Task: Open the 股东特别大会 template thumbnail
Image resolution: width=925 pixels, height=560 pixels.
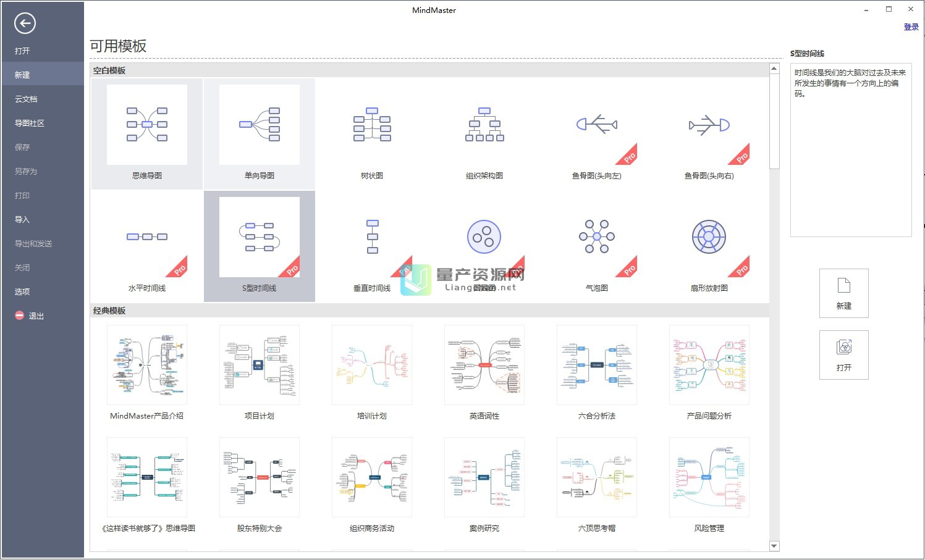Action: 260,477
